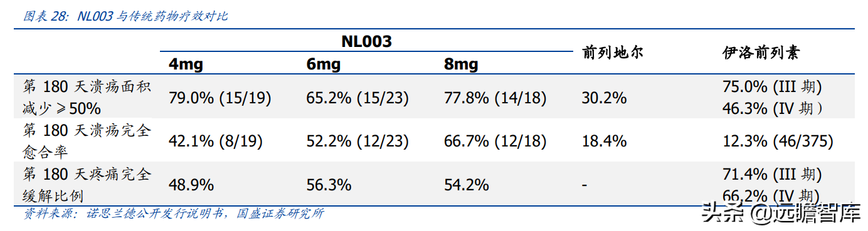Image resolution: width=868 pixels, height=231 pixels.
Task: Select the cell 77.8% (14/18)
Action: 495,98
